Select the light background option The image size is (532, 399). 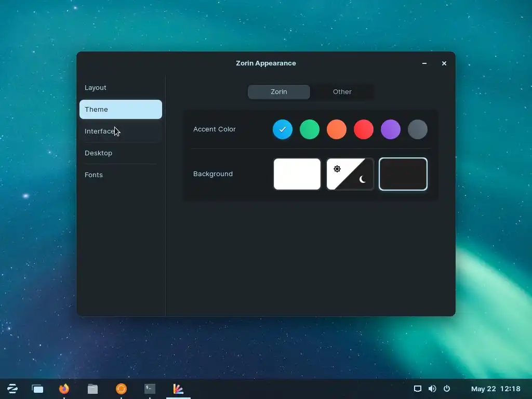tap(297, 174)
